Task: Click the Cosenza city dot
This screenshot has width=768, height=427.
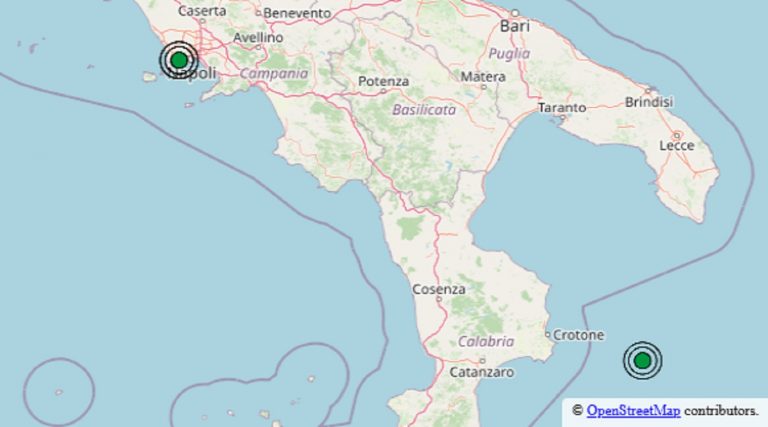Action: [x=439, y=299]
